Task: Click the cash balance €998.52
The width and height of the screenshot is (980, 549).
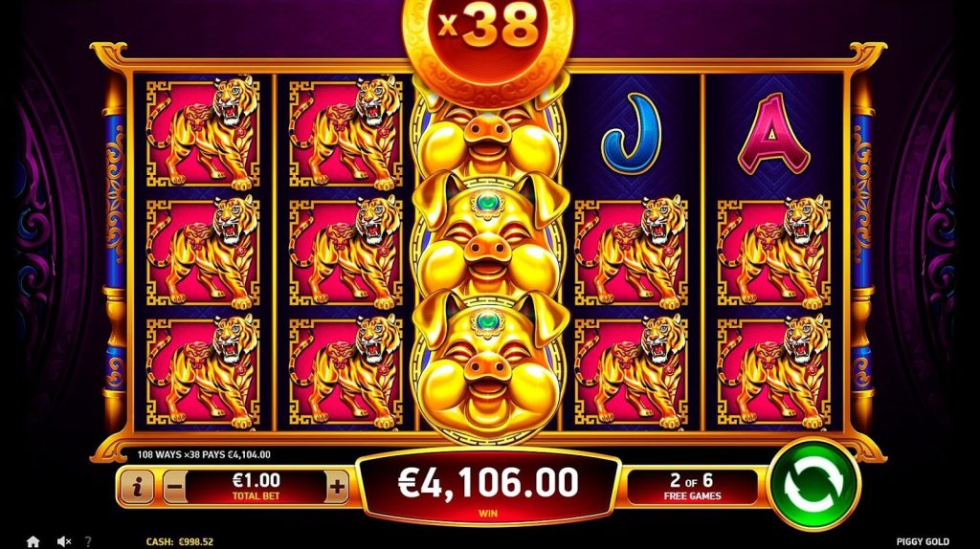Action: (179, 541)
